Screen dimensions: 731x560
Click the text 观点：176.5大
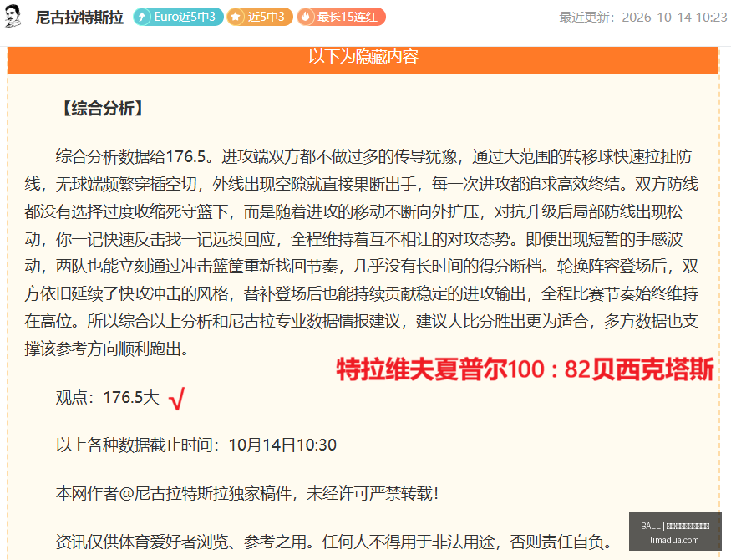tap(108, 397)
